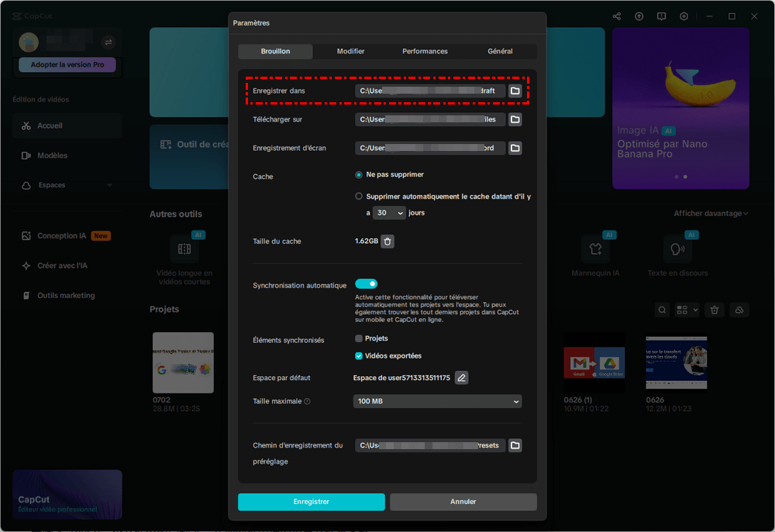Click folder icon next to Enregistrer dans
The height and width of the screenshot is (532, 775).
515,91
